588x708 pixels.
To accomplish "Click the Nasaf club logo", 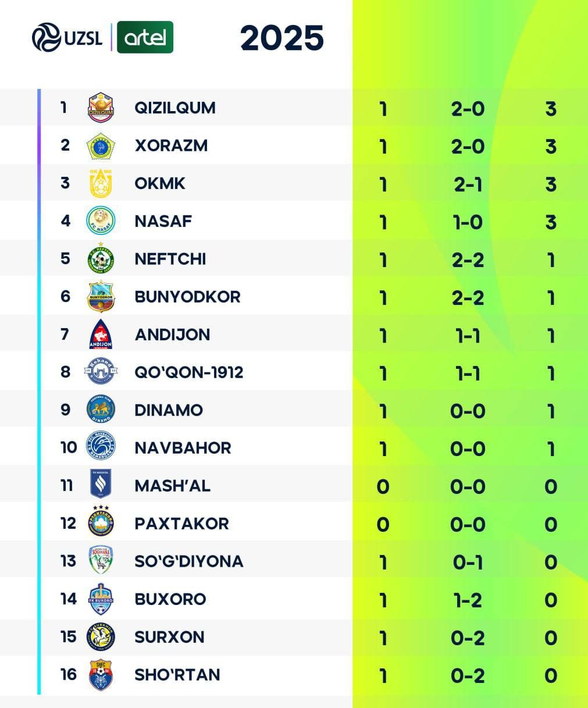I will [x=101, y=221].
